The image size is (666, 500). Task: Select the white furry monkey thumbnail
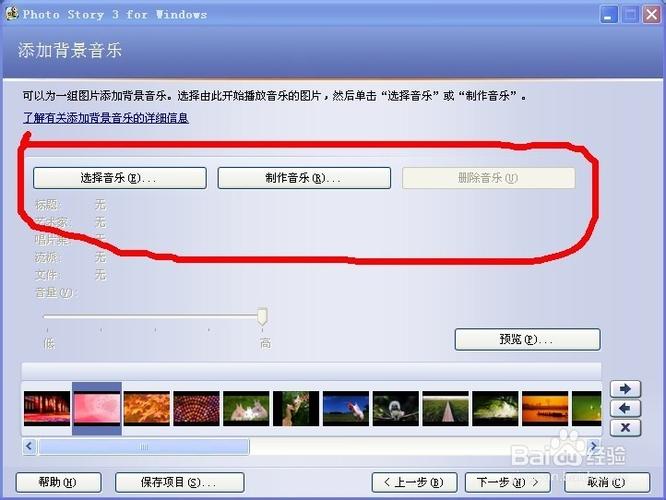coord(395,408)
